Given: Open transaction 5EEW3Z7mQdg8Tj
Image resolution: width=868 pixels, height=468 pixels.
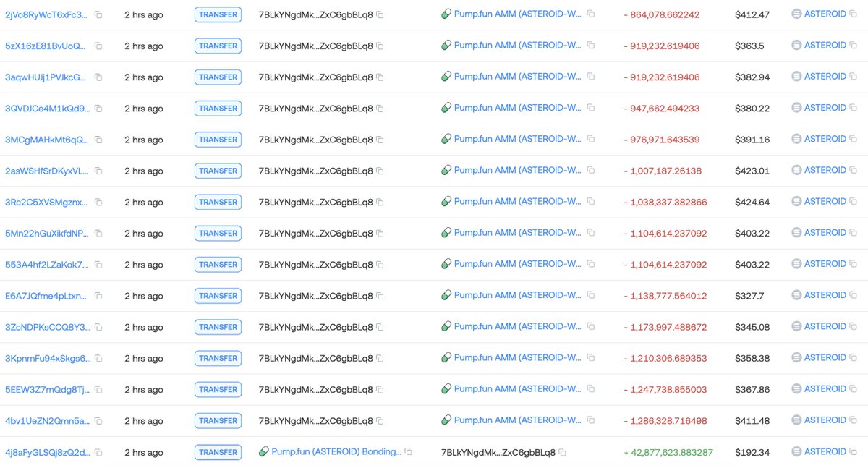Looking at the screenshot, I should 47,390.
